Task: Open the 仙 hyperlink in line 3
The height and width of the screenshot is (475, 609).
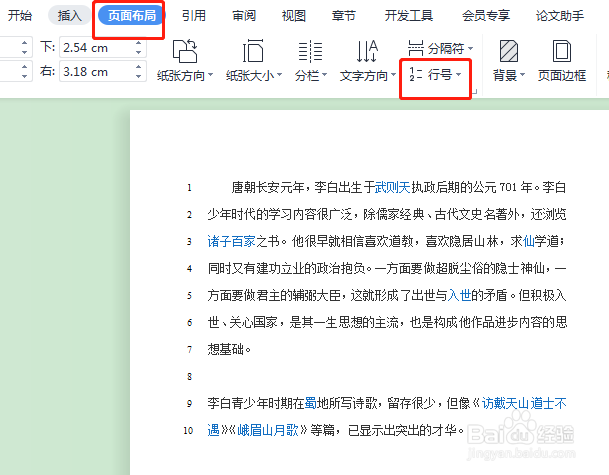Action: point(529,242)
